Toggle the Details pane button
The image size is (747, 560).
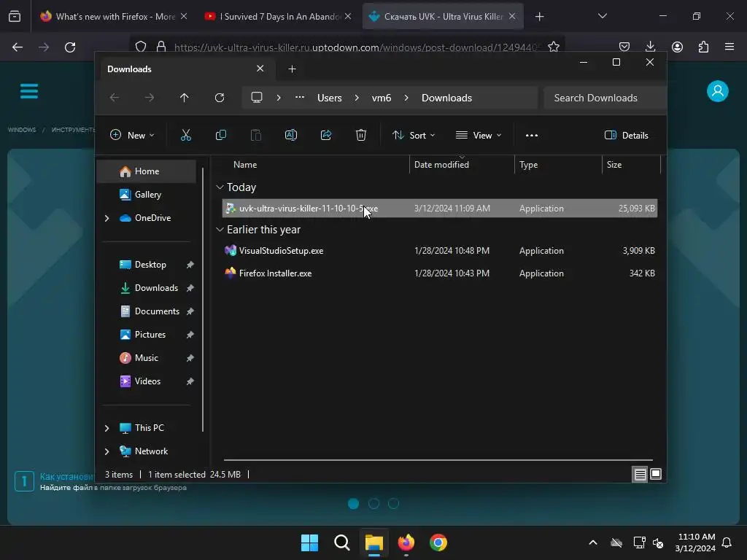tap(626, 135)
